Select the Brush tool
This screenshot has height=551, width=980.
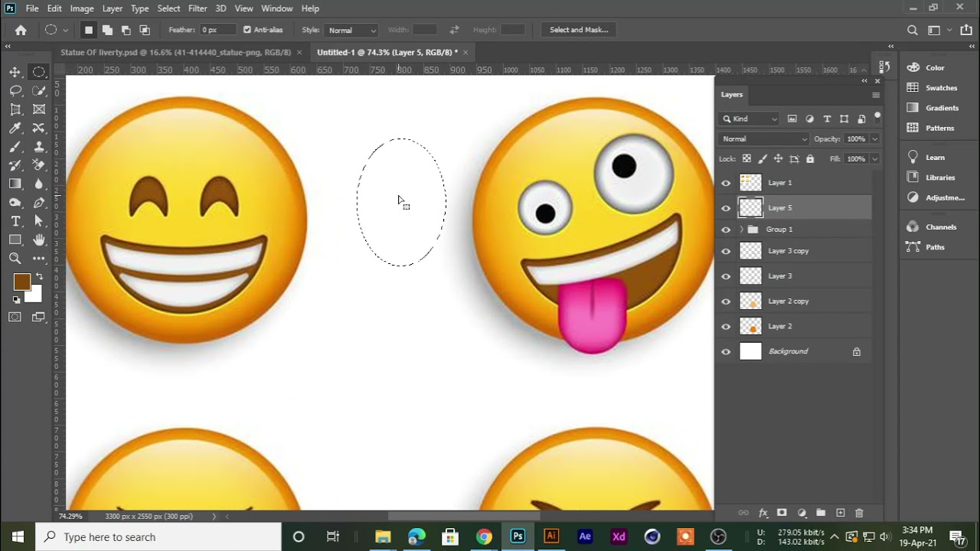[x=15, y=146]
